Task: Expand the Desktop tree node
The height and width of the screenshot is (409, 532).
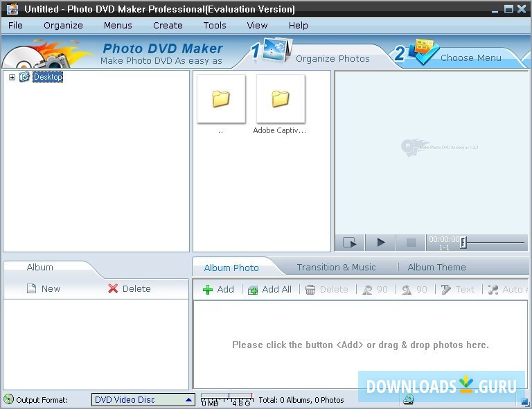Action: pos(12,78)
